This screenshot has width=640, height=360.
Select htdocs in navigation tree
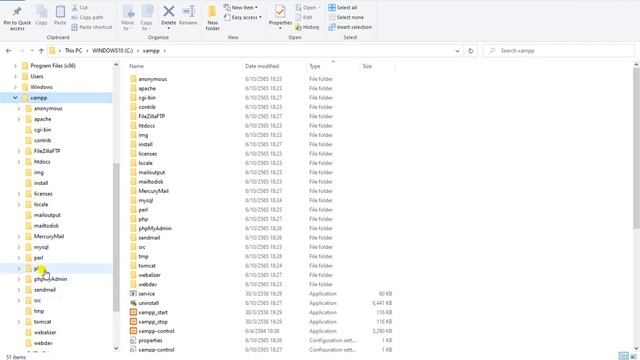(x=42, y=162)
